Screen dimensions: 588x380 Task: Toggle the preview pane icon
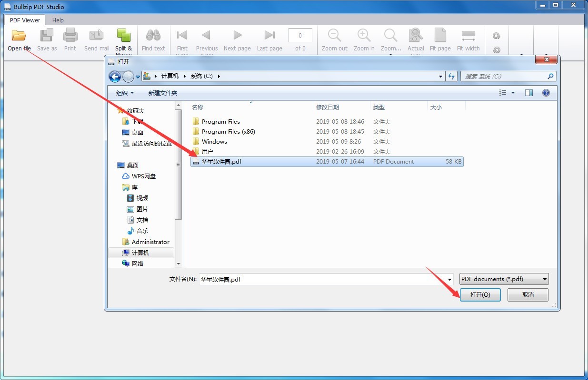pos(529,93)
